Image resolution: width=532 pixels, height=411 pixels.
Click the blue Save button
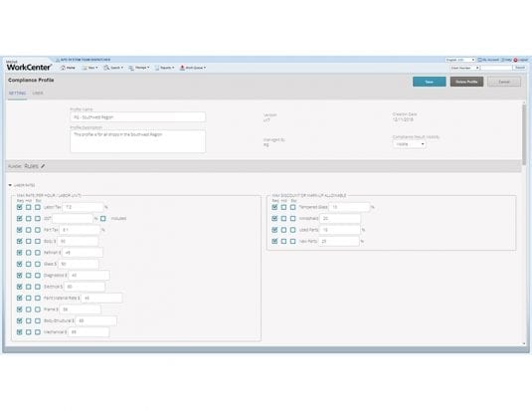430,82
